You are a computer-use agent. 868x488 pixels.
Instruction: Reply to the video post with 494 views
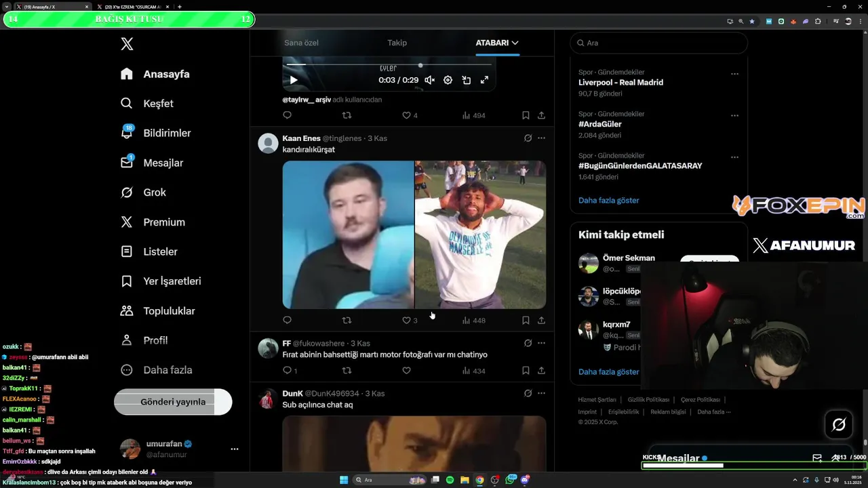point(287,115)
